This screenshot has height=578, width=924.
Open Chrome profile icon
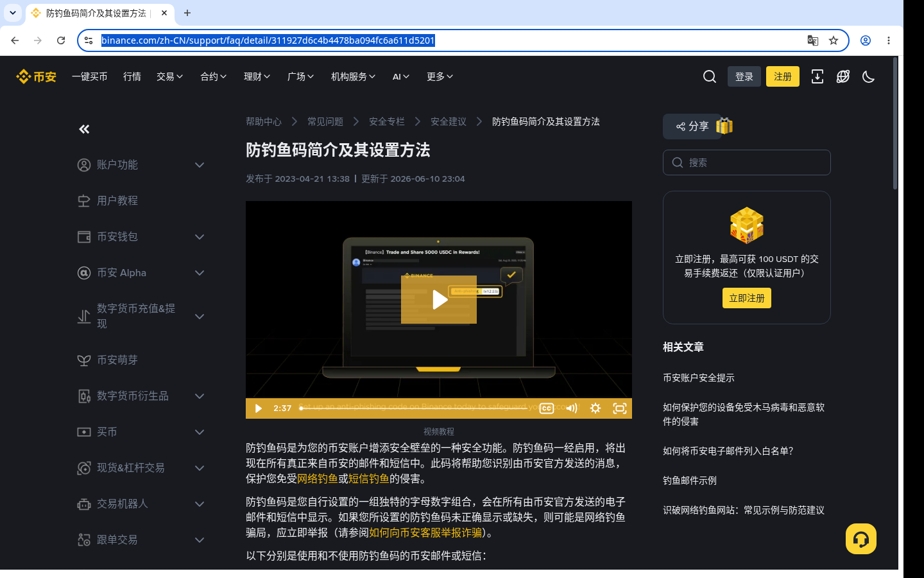pyautogui.click(x=866, y=40)
